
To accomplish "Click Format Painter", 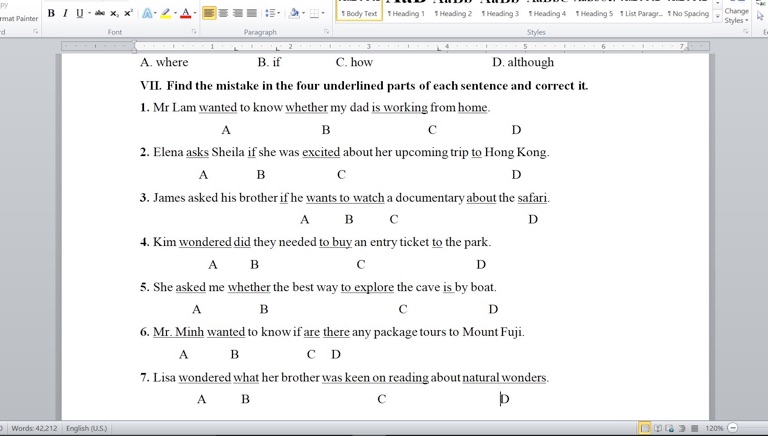I will coord(19,19).
